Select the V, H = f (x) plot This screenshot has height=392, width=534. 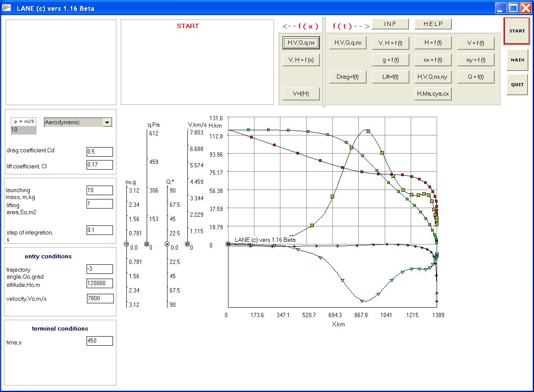click(x=301, y=60)
